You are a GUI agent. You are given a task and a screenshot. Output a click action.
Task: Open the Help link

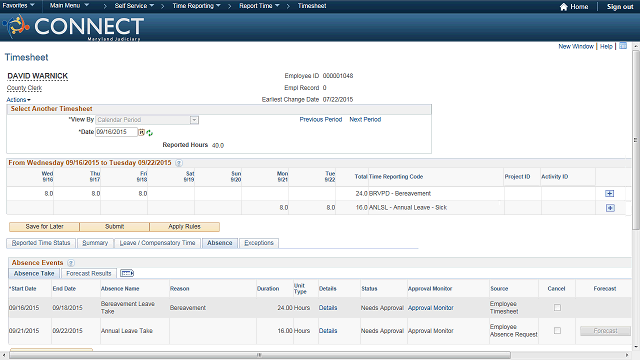[606, 47]
